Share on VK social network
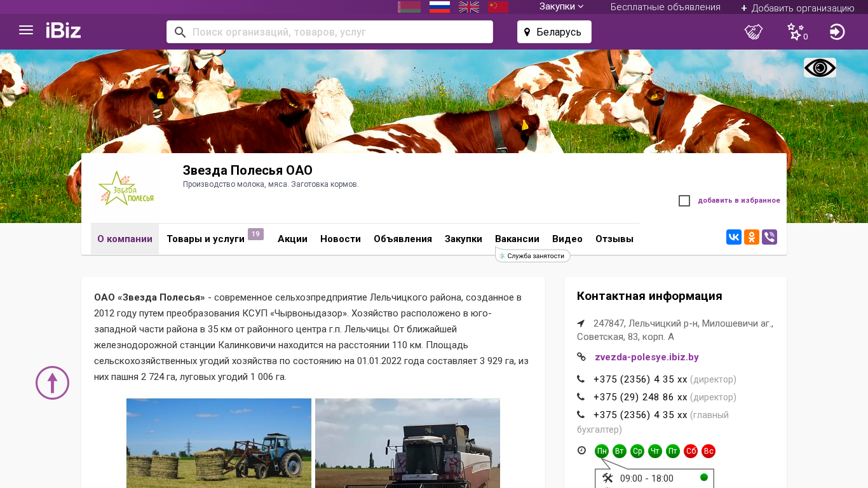The width and height of the screenshot is (868, 488). 734,237
